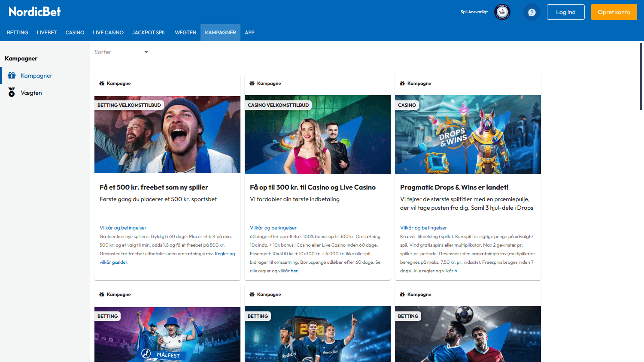This screenshot has height=362, width=644.
Task: Select Vægten in the sidebar
Action: coord(45,93)
